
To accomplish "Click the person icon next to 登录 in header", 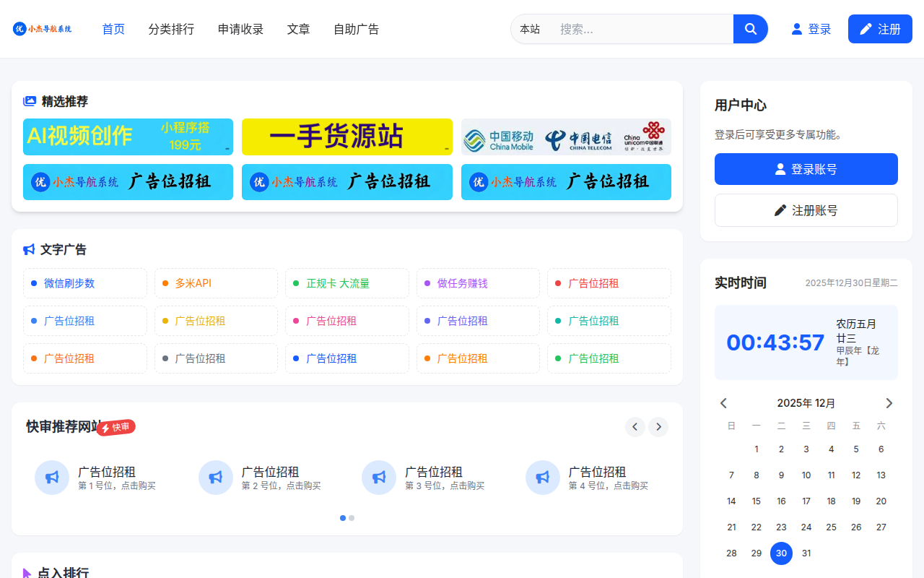I will tap(795, 29).
